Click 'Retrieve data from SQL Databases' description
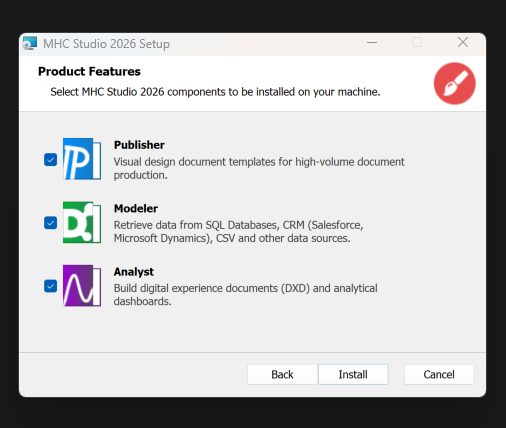Viewport: 506px width, 428px height. (x=239, y=232)
